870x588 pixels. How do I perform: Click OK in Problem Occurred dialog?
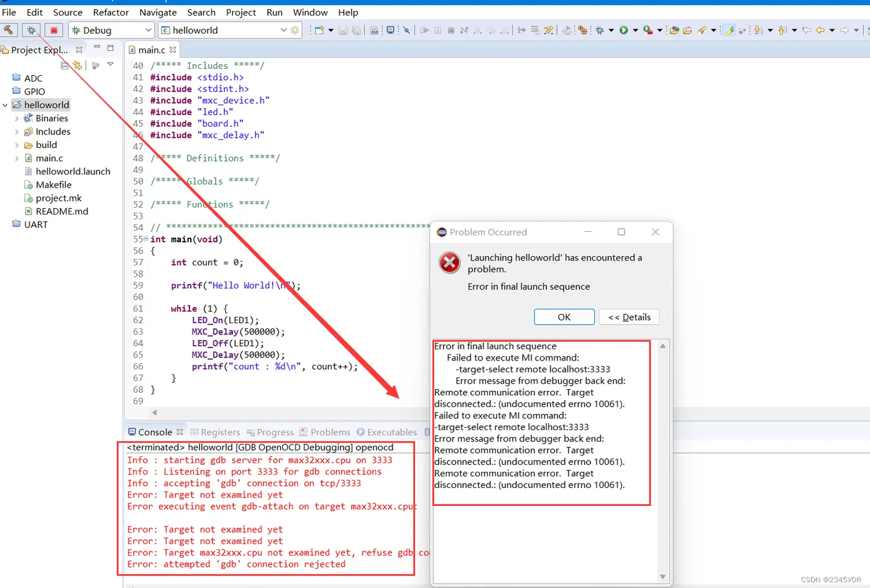click(x=564, y=317)
